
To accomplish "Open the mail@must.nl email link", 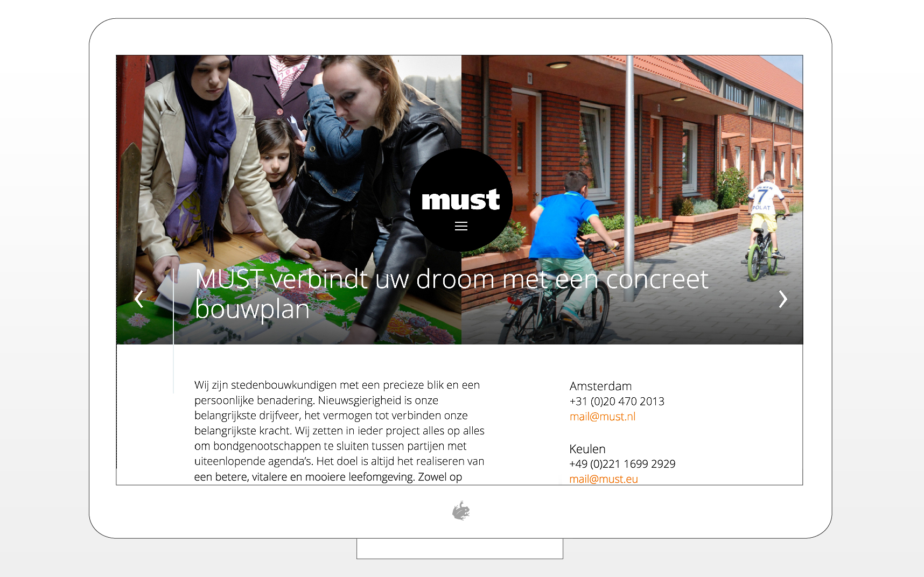I will [603, 417].
